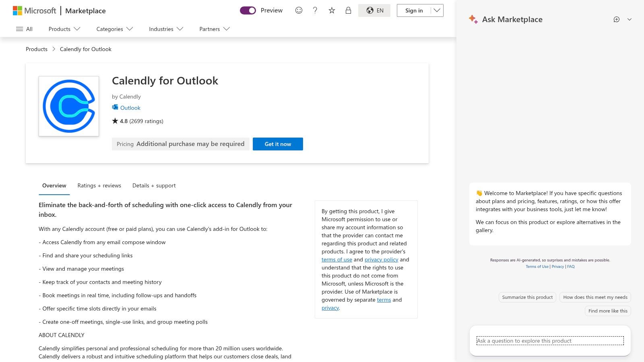644x362 pixels.
Task: Click the lock icon in header
Action: tap(348, 10)
